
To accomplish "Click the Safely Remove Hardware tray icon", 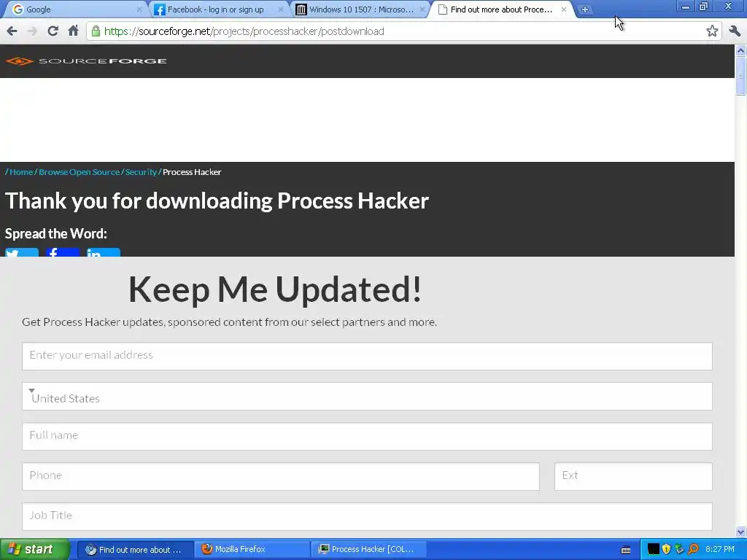I will [x=679, y=550].
